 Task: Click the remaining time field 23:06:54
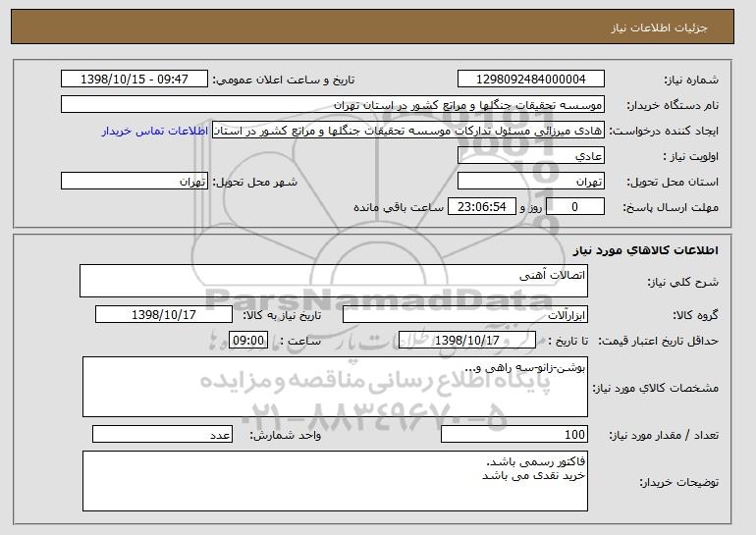coord(482,207)
